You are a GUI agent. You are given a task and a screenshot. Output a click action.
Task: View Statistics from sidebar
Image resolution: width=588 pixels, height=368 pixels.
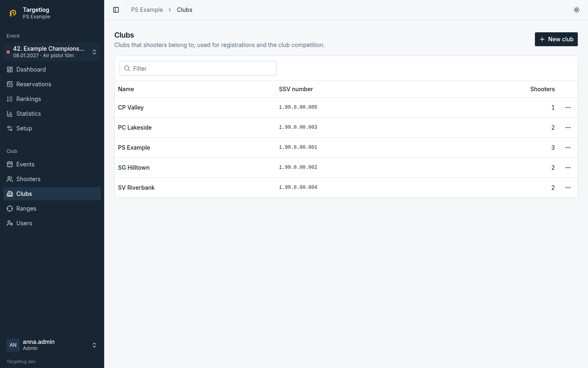tap(52, 114)
